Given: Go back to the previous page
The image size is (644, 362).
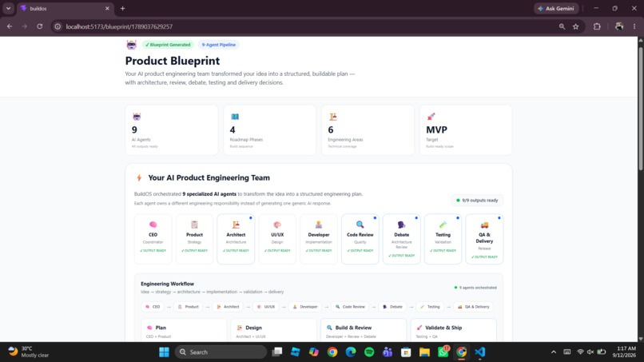Looking at the screenshot, I should click(x=10, y=26).
